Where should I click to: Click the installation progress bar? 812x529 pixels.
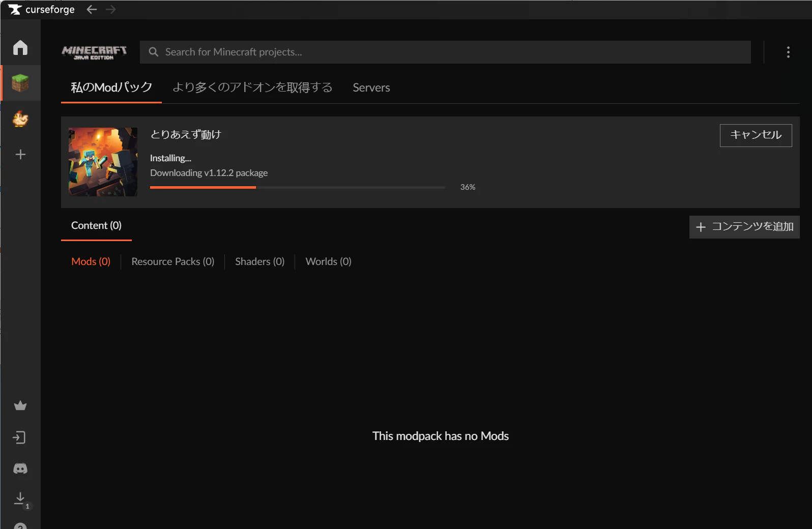(x=298, y=187)
